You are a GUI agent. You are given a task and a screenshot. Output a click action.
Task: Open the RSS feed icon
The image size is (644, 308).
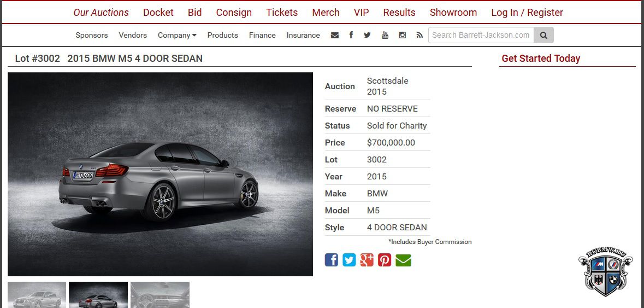[x=420, y=35]
